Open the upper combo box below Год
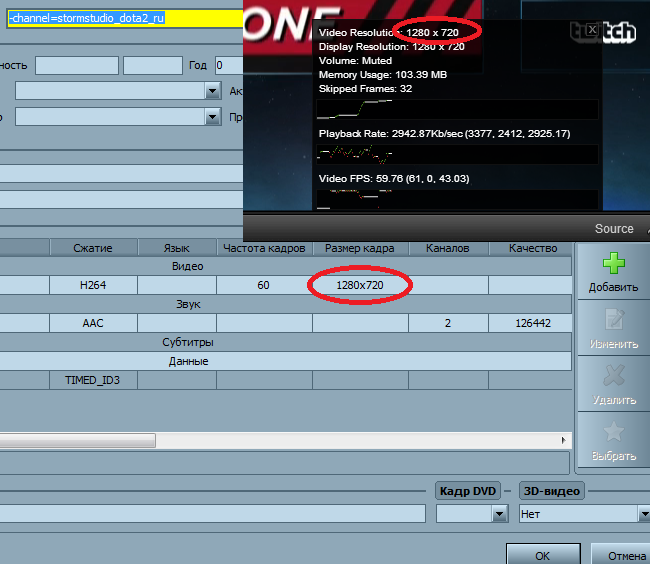650x564 pixels. tap(212, 91)
